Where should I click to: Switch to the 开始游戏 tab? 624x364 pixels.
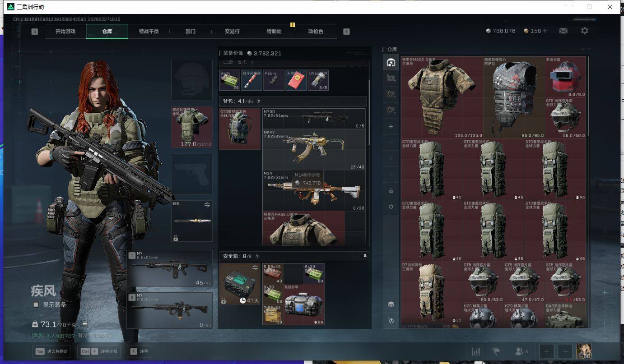[65, 32]
